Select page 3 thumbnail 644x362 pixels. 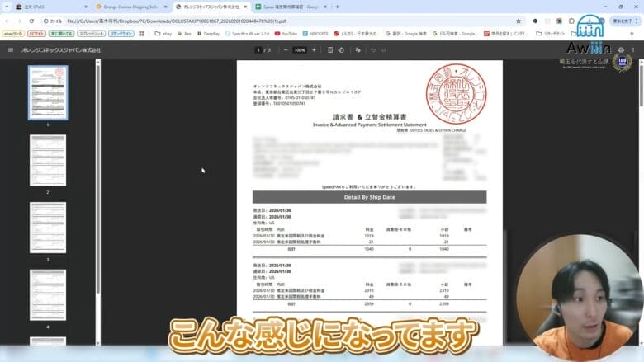pos(48,228)
